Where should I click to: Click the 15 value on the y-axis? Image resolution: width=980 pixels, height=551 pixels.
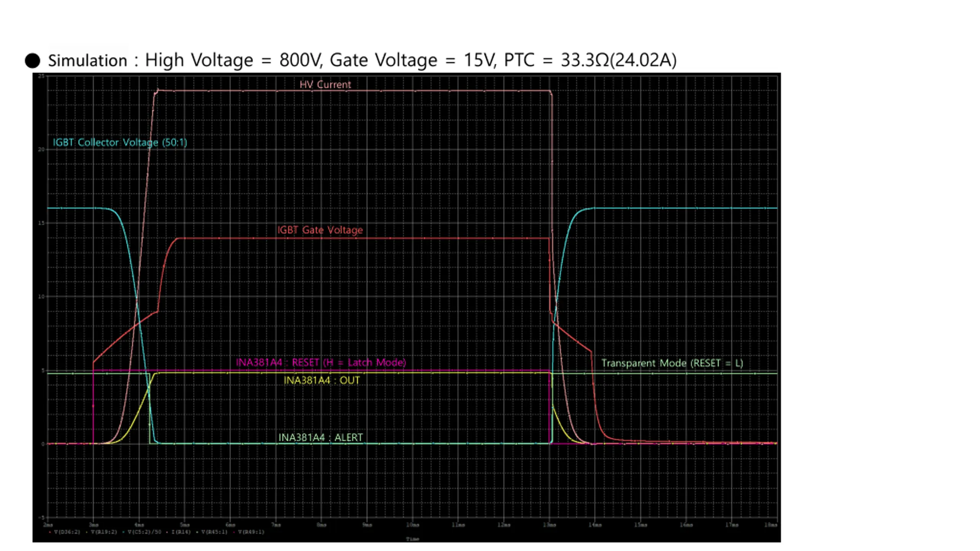pyautogui.click(x=41, y=223)
